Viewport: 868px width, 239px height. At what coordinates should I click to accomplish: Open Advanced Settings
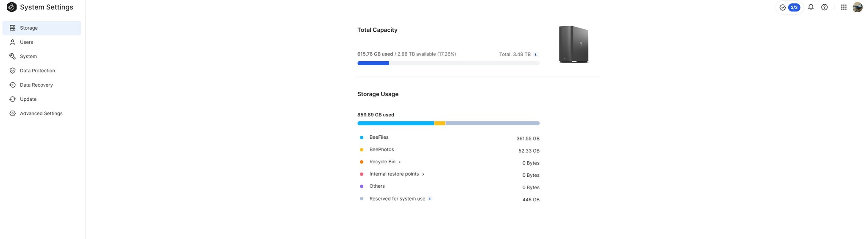[x=41, y=113]
